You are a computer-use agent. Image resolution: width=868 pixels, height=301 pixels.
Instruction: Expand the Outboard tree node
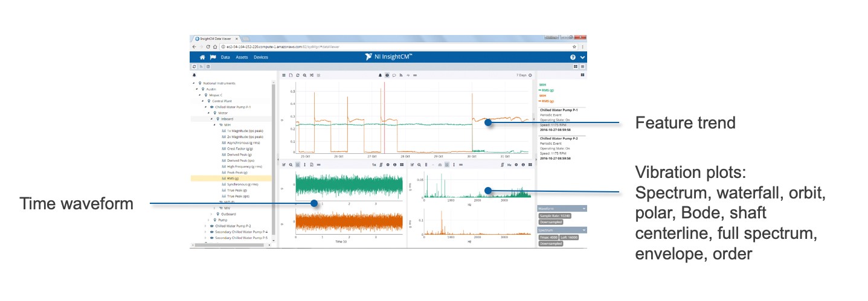click(x=212, y=214)
